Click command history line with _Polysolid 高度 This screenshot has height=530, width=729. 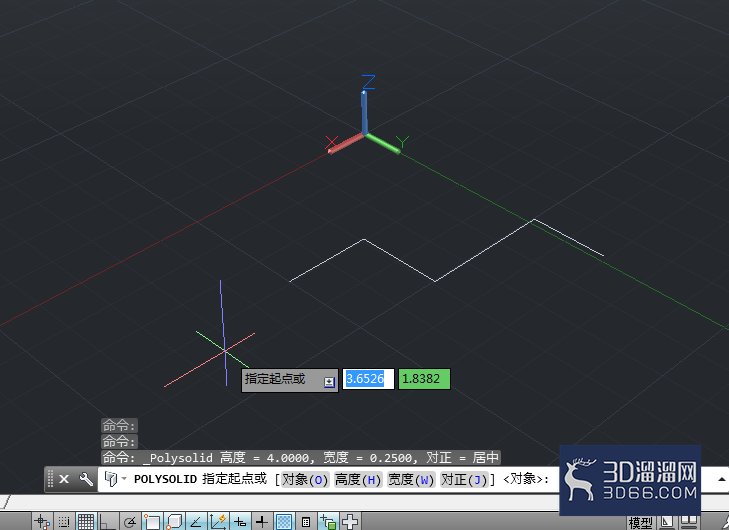(x=301, y=458)
